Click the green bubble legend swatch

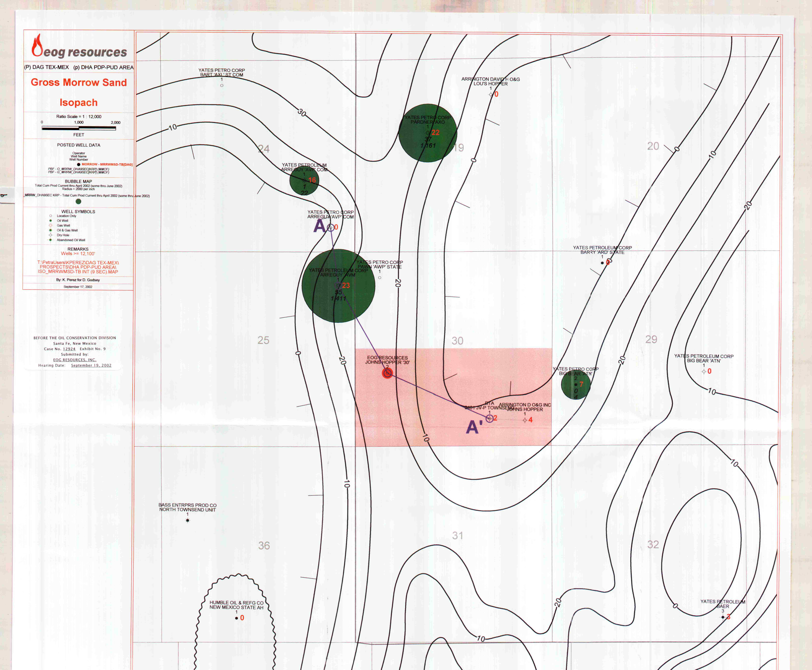point(78,201)
